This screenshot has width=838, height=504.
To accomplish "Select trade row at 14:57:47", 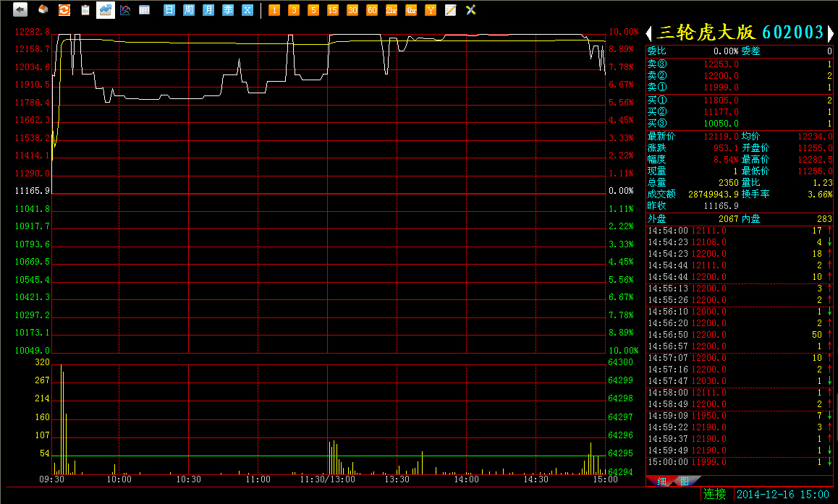I will point(740,381).
